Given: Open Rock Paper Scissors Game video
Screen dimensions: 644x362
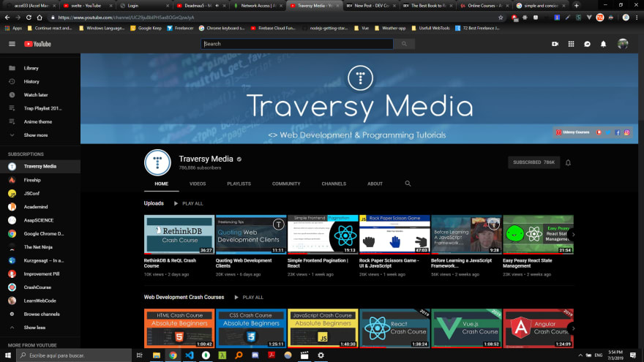Looking at the screenshot, I should 394,234.
